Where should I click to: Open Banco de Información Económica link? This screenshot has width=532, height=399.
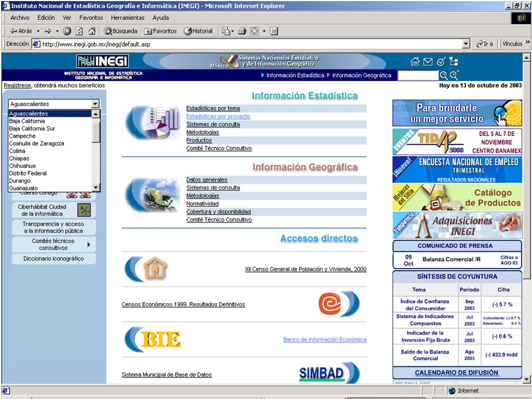pos(325,340)
